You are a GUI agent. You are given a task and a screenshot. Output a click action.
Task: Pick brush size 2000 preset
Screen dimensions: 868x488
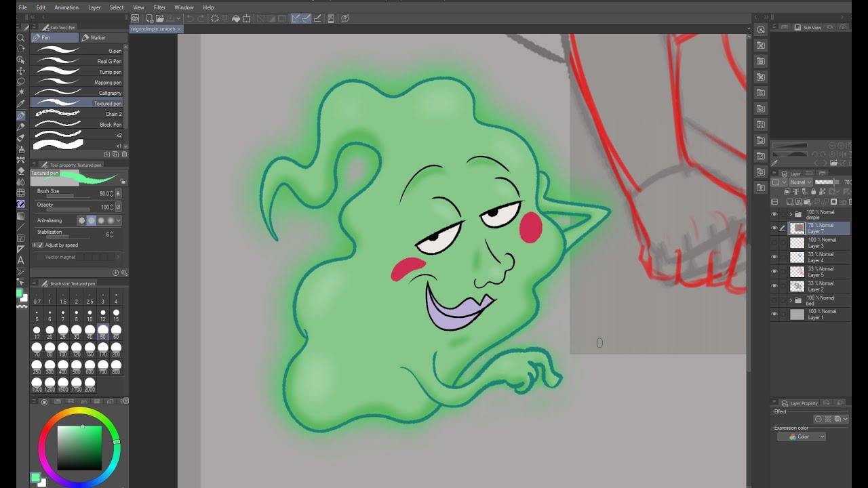point(90,385)
